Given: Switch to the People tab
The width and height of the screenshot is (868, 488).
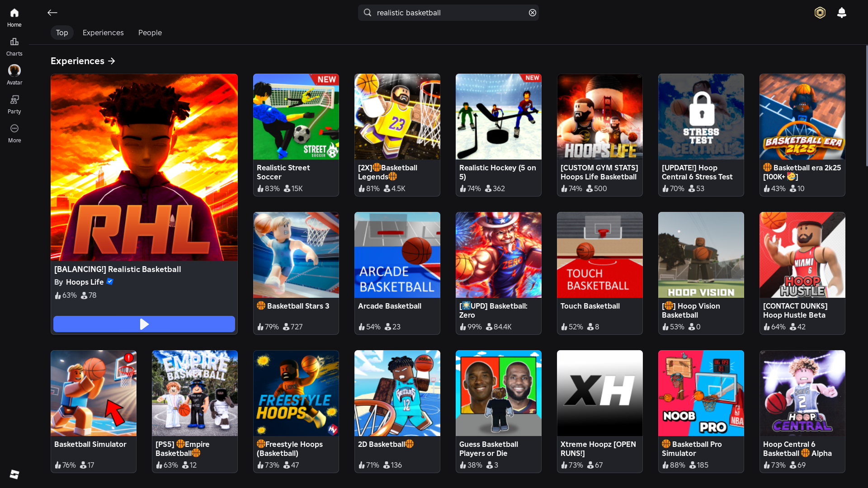Looking at the screenshot, I should (x=150, y=33).
